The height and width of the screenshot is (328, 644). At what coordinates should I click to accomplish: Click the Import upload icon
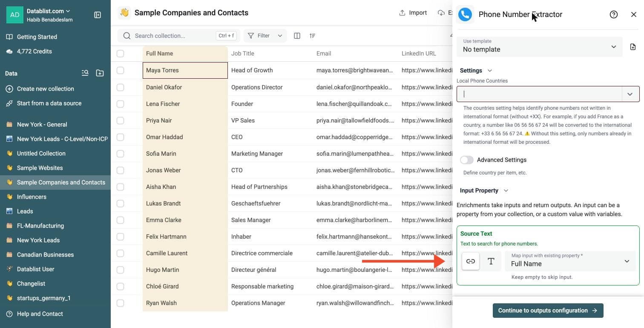click(402, 13)
